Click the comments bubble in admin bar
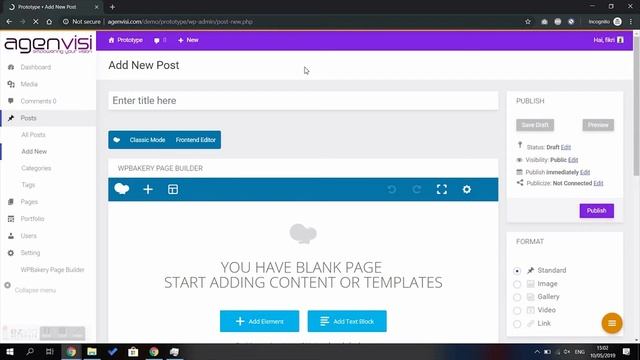 point(157,40)
